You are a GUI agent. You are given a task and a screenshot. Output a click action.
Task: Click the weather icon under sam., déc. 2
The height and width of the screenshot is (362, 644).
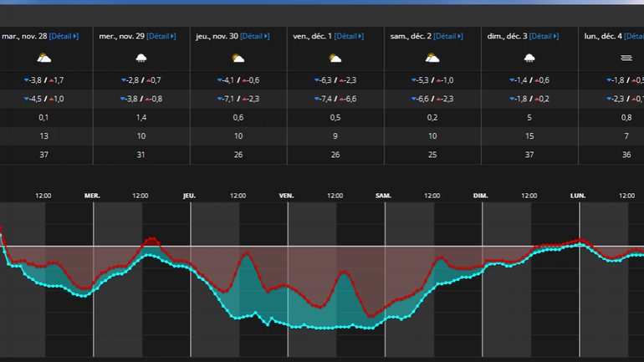point(432,58)
